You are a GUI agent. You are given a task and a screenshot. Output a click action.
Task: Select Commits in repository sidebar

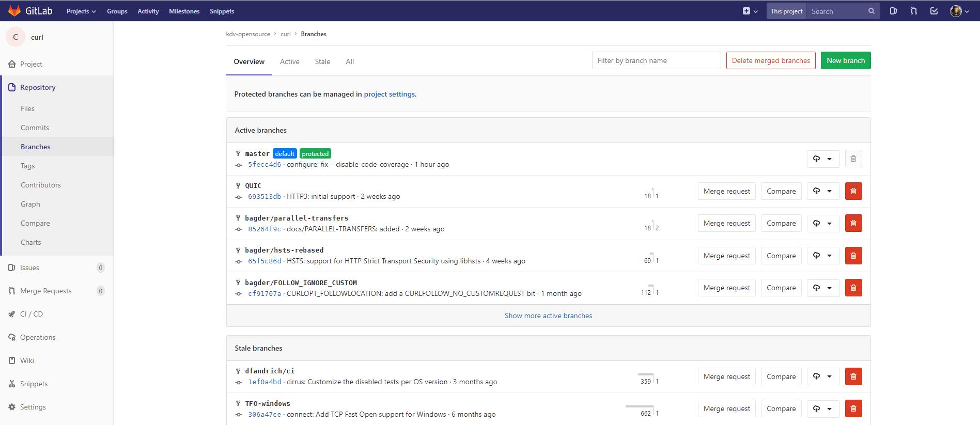(35, 128)
